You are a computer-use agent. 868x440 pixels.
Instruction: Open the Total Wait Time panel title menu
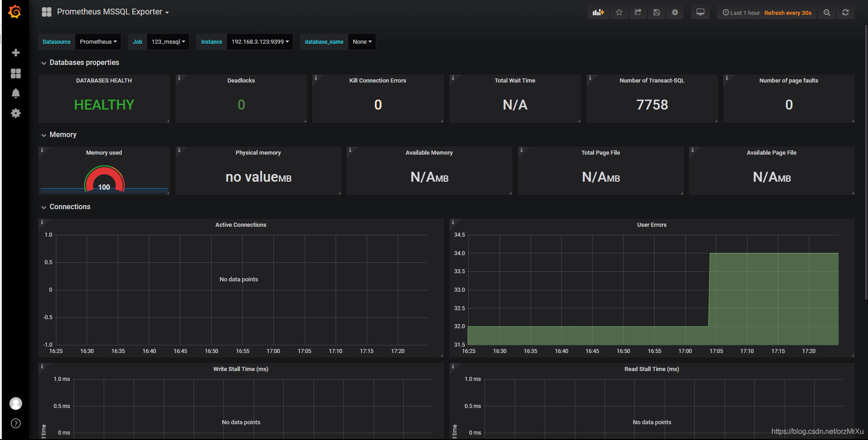point(515,81)
